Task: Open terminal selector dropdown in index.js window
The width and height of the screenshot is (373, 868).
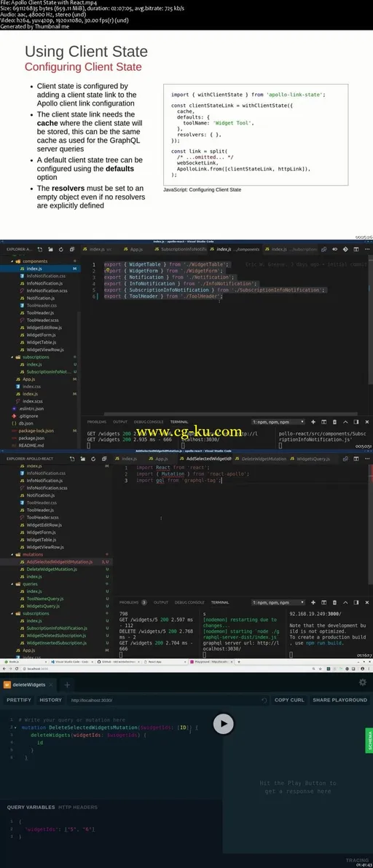Action: coord(278,422)
